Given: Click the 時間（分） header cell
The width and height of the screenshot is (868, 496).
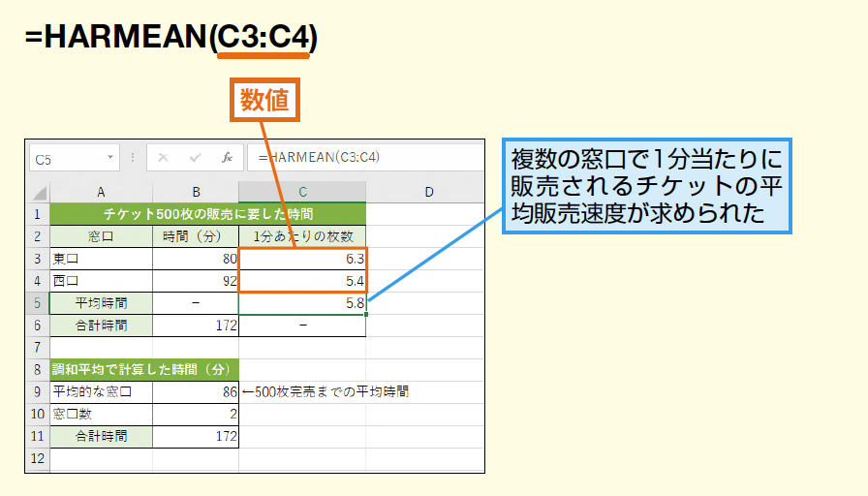Looking at the screenshot, I should (x=196, y=236).
